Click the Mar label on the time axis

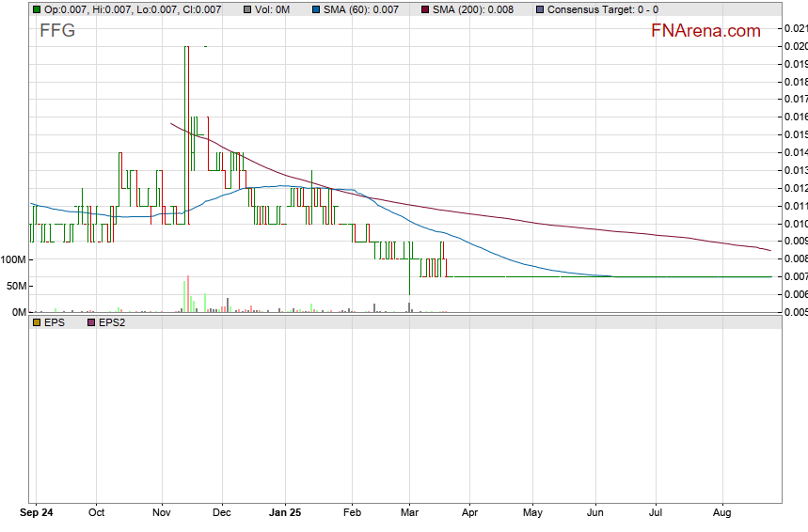[x=410, y=513]
